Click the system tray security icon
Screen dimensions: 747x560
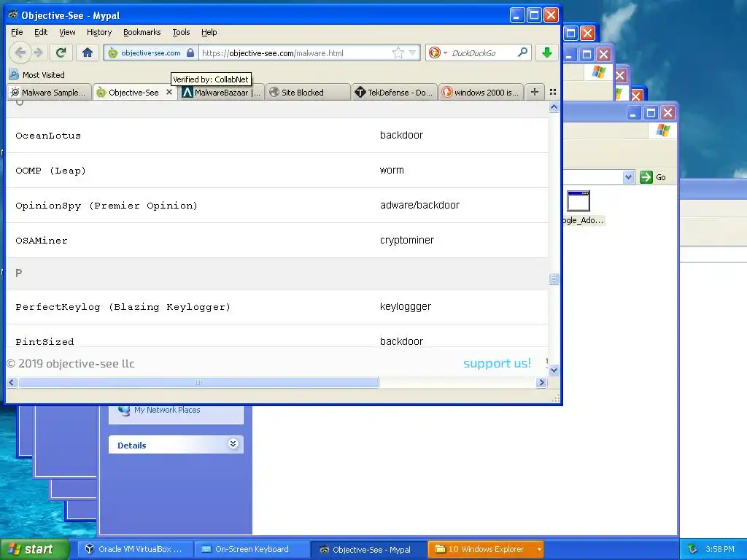tap(692, 549)
